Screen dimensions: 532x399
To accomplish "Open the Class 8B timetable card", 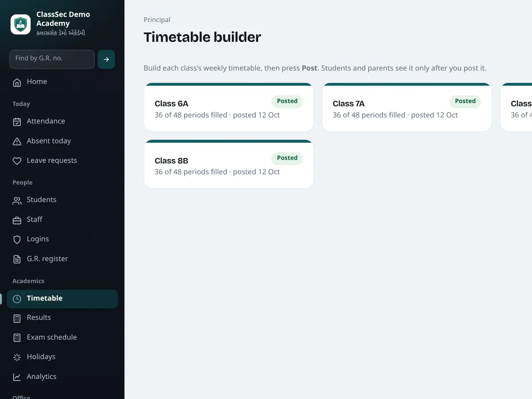I will [x=229, y=164].
